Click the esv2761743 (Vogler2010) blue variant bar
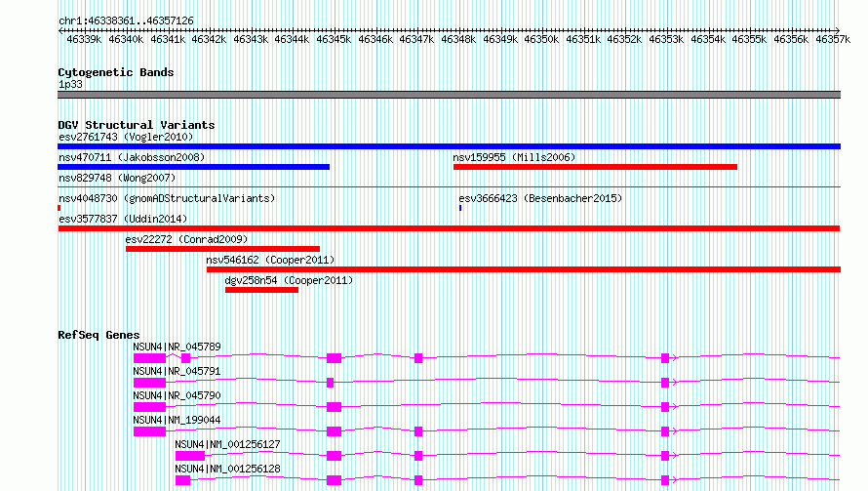 tap(449, 146)
